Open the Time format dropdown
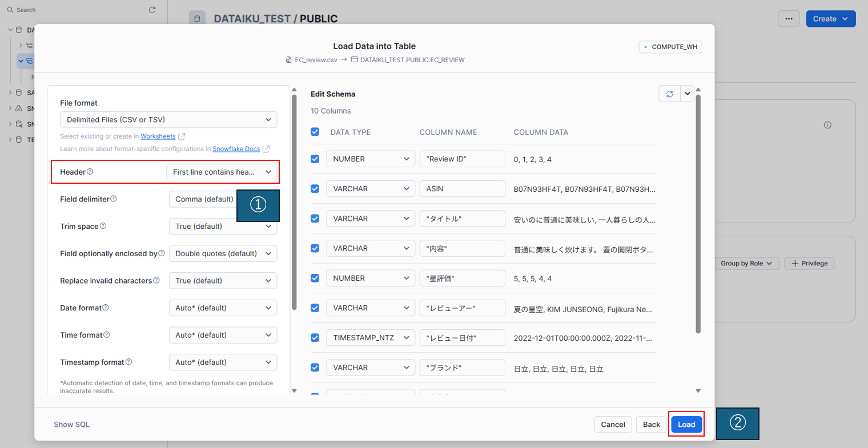Viewport: 868px width, 448px height. click(223, 335)
